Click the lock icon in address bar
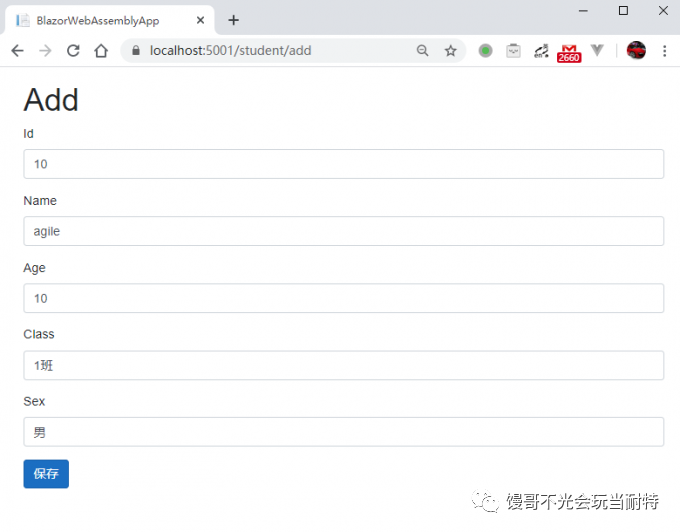The height and width of the screenshot is (532, 680). tap(136, 51)
